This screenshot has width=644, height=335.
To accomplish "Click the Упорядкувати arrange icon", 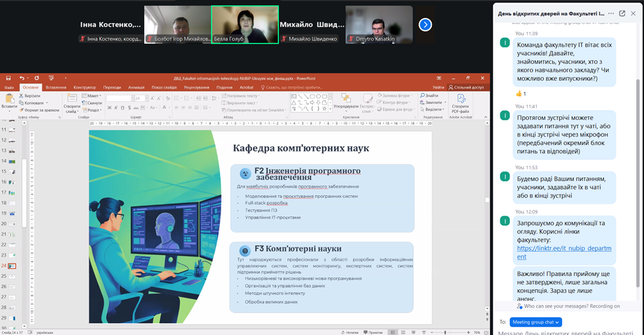I will tap(346, 101).
